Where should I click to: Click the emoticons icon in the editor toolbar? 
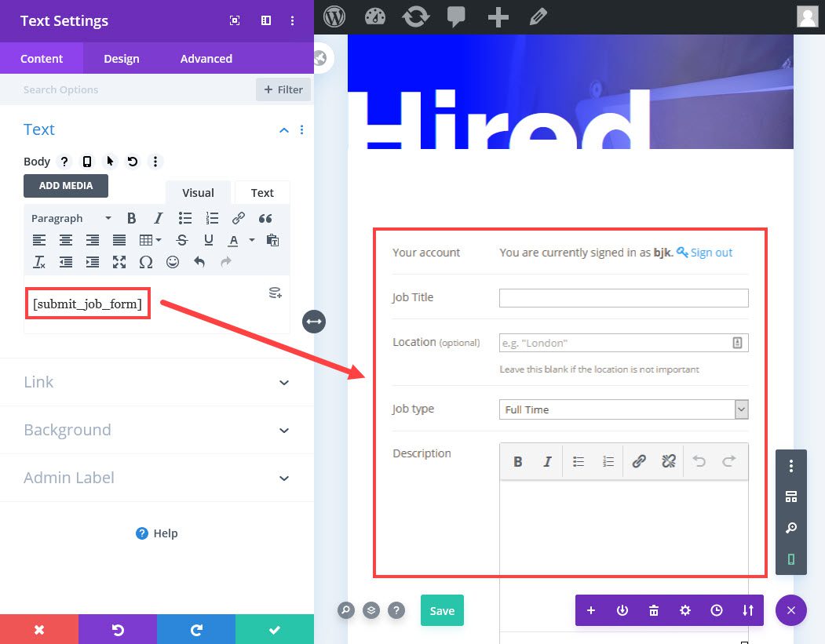coord(173,262)
